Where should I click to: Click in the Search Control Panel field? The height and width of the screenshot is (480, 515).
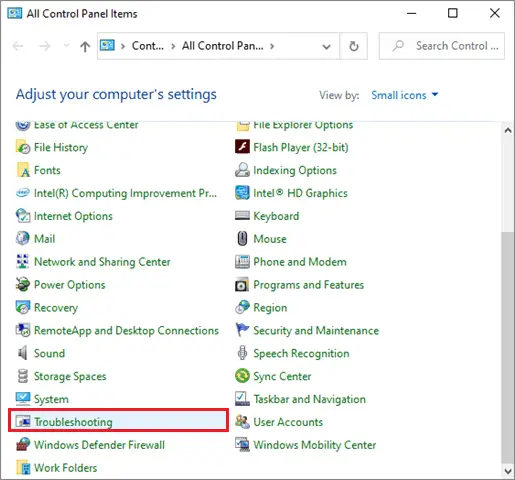(442, 46)
